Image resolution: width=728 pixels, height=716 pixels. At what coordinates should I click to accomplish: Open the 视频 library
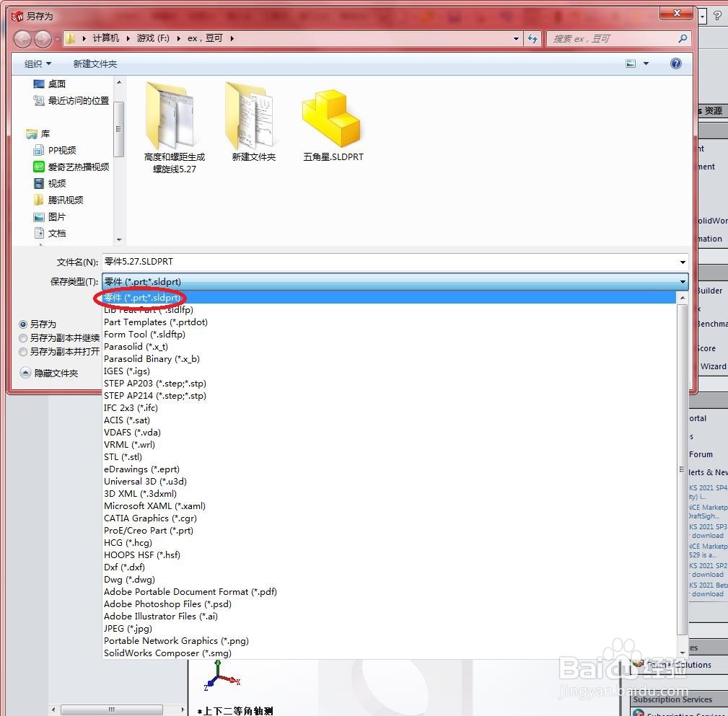point(50,184)
